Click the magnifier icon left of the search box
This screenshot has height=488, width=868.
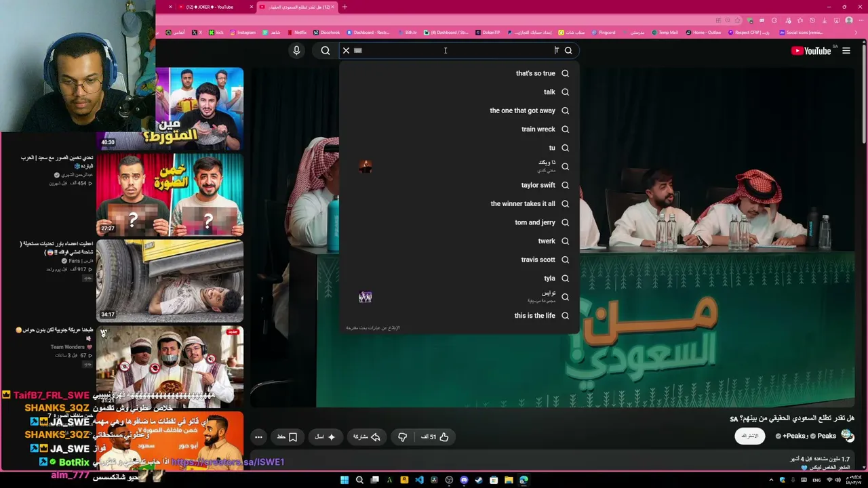pyautogui.click(x=325, y=50)
